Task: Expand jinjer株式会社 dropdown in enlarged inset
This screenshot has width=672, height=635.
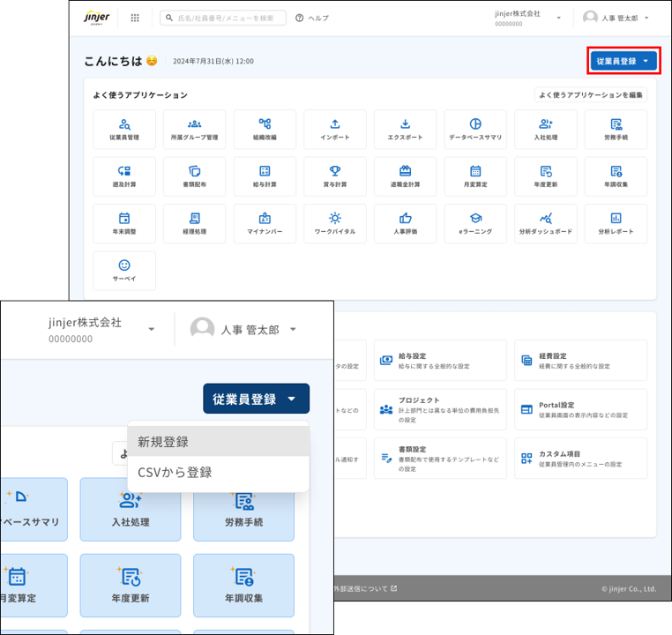Action: (101, 330)
